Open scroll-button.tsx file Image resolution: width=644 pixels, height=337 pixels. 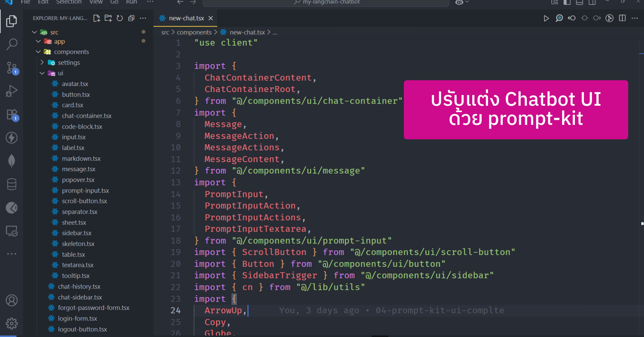coord(84,201)
